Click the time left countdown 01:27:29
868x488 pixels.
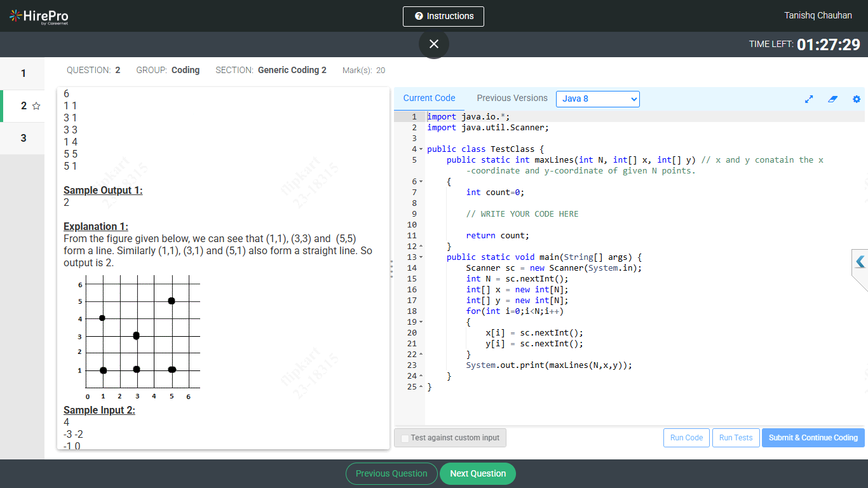[x=829, y=44]
